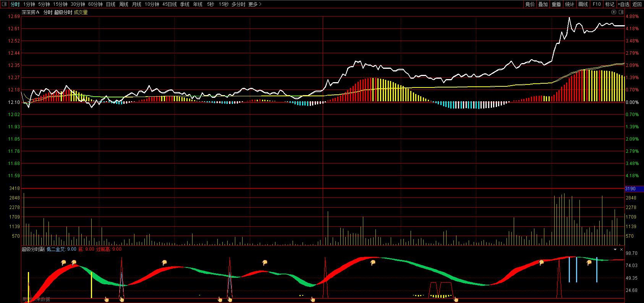Click the 成交量 volume label
This screenshot has height=303, width=644.
(x=81, y=12)
